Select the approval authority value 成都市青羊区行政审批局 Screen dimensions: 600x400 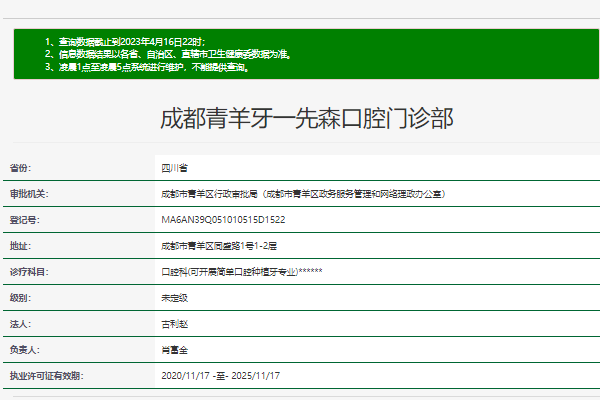[303, 194]
